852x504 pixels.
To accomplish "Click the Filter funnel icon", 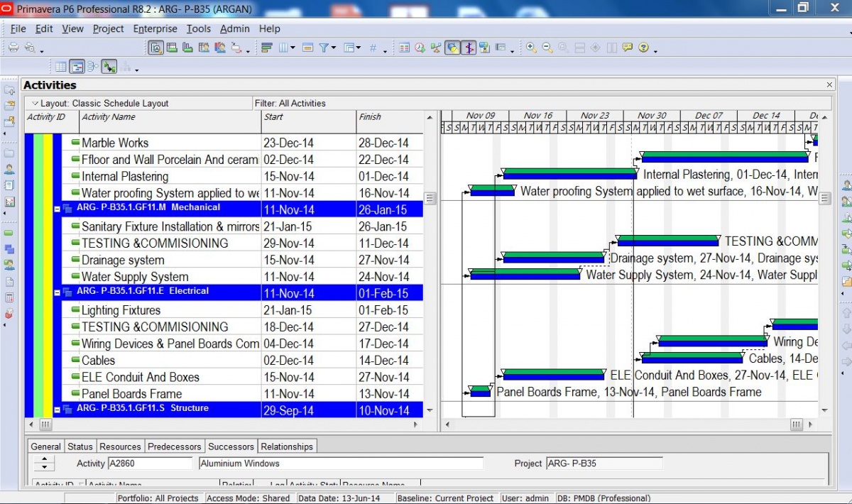I will click(x=324, y=48).
